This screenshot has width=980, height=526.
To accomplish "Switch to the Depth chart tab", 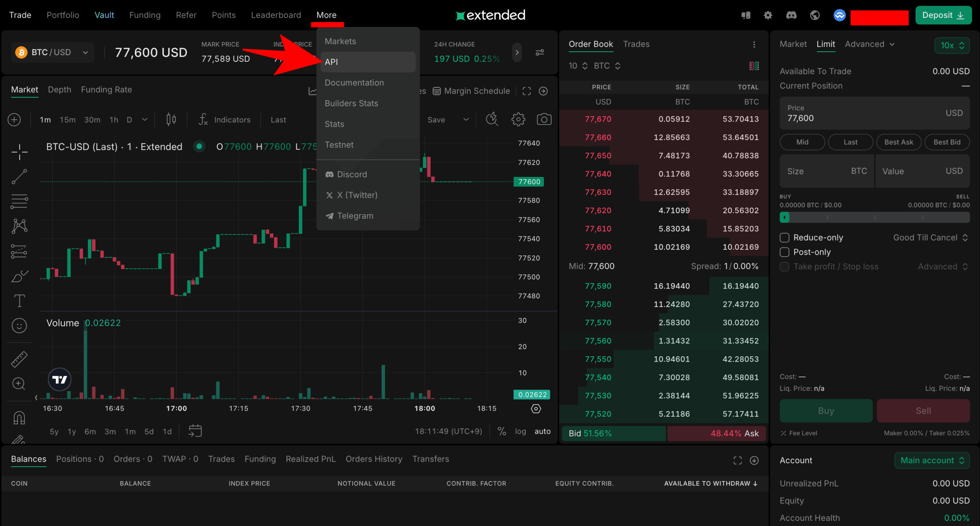I will pyautogui.click(x=59, y=90).
